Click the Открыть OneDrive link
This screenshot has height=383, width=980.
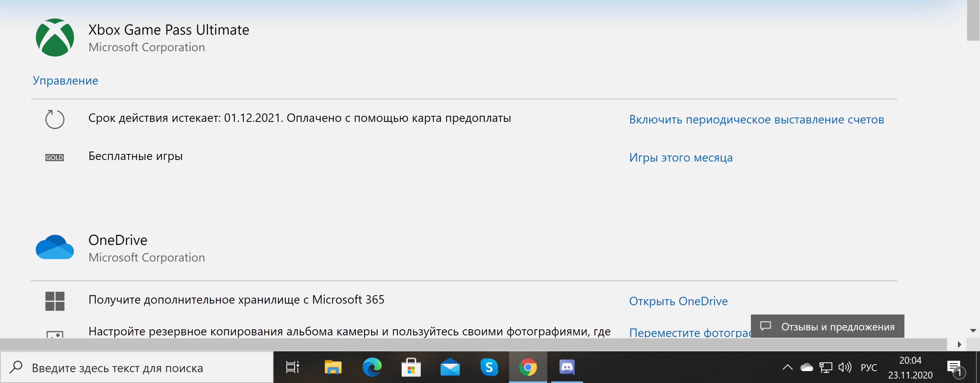pos(678,301)
